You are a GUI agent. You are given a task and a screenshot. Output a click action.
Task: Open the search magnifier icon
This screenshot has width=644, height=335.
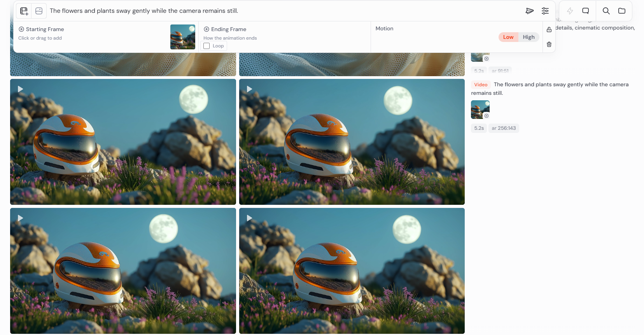606,11
